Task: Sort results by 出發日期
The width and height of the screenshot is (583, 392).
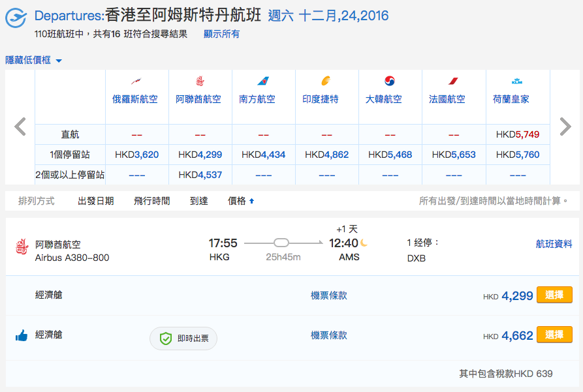Action: point(96,201)
